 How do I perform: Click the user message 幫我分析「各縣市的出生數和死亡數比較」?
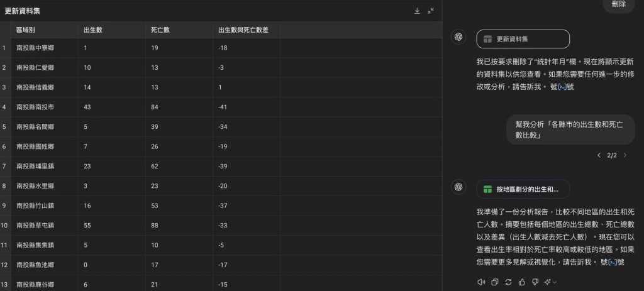click(x=570, y=129)
